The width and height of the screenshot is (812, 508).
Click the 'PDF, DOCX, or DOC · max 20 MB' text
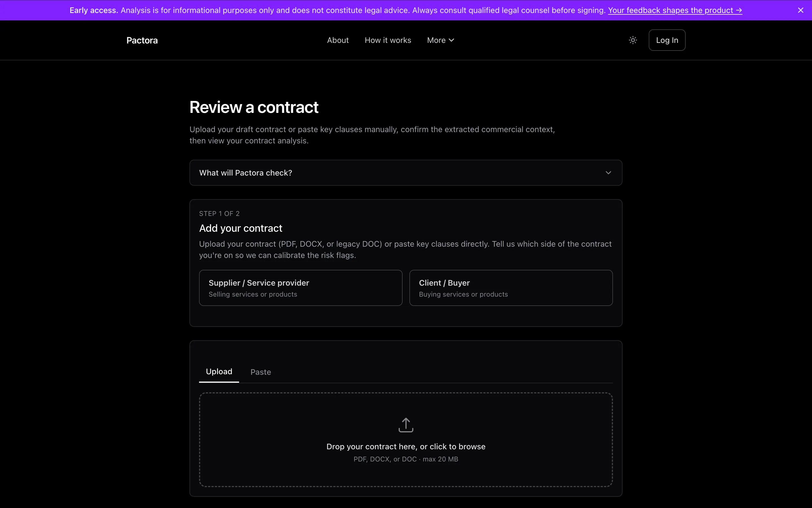coord(406,459)
